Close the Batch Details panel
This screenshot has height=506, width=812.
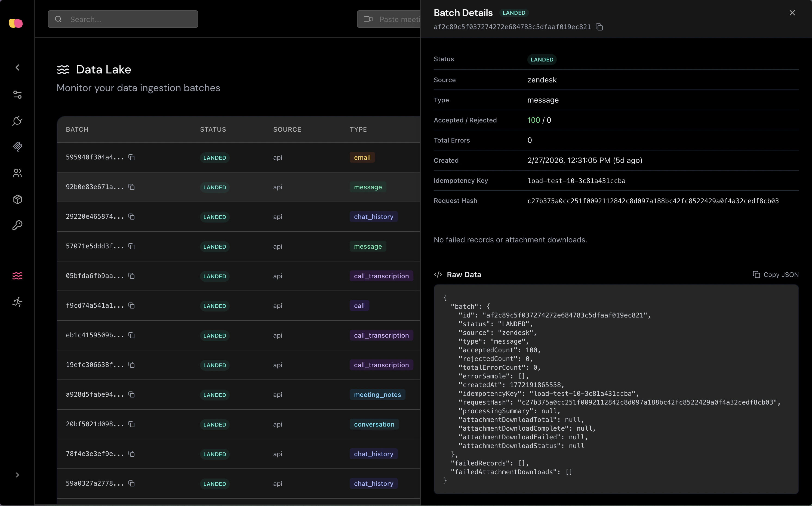coord(792,13)
